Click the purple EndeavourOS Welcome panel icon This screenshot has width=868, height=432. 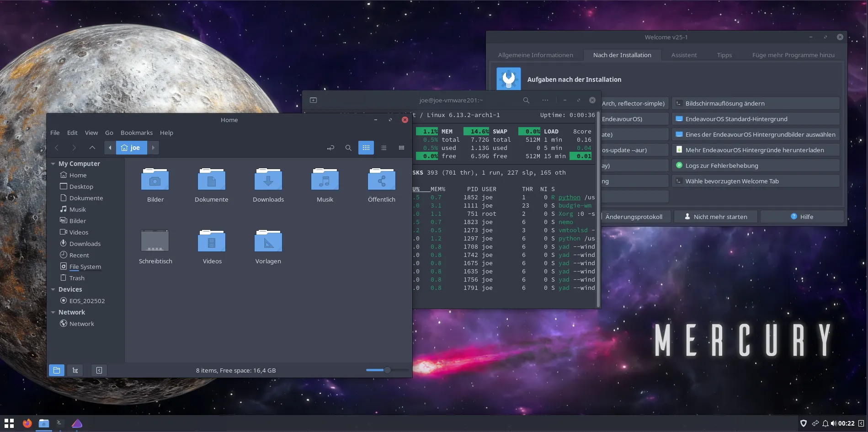[77, 423]
